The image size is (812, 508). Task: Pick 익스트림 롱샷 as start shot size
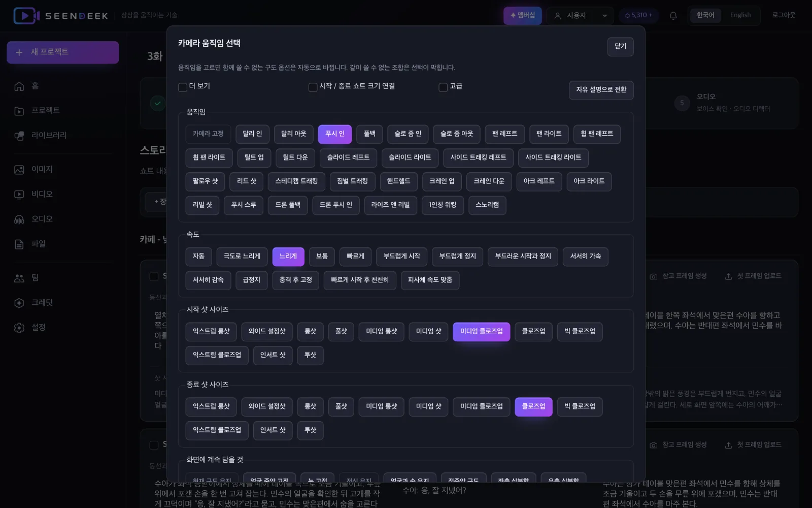pyautogui.click(x=211, y=332)
